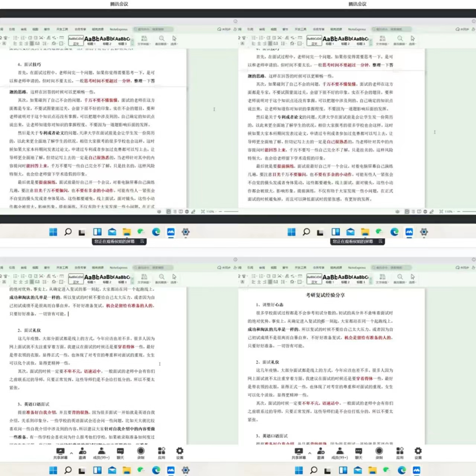Expand styles gallery arrow in 考研复试经验分享 pane

pos(370,282)
